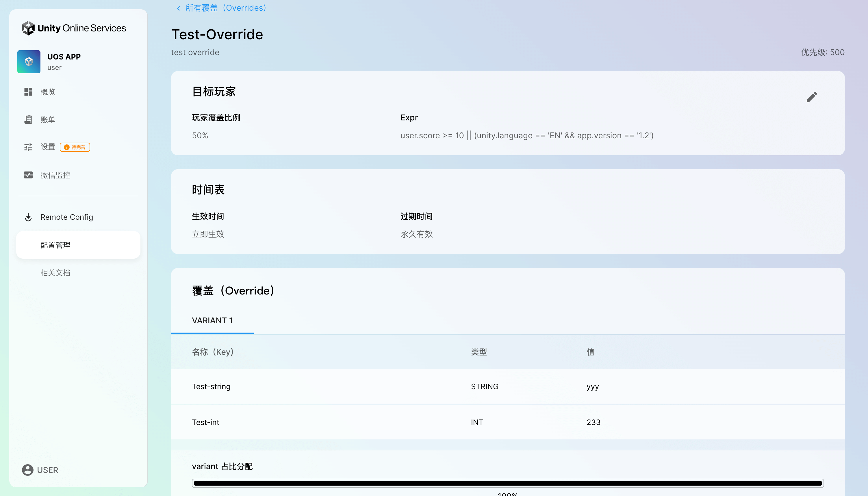Screen dimensions: 868x496
Task: Open 配置管理 menu item
Action: pos(55,245)
